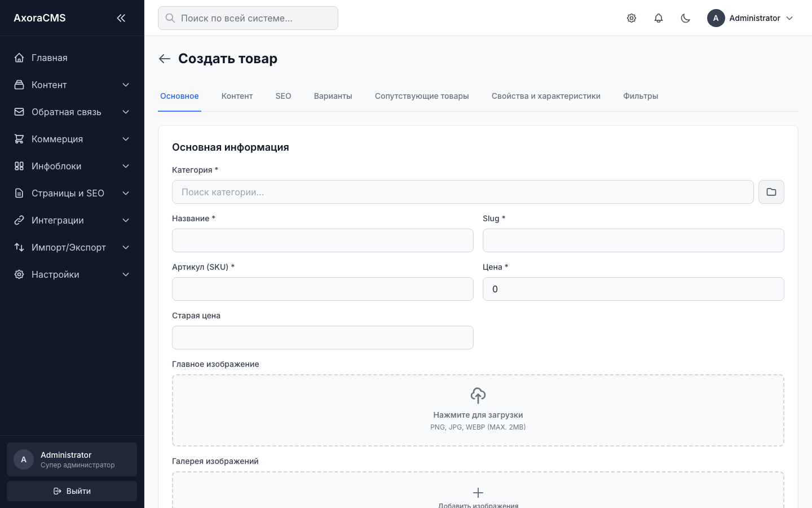Click the Импорт/Экспорт arrows icon
The width and height of the screenshot is (812, 508).
(19, 247)
